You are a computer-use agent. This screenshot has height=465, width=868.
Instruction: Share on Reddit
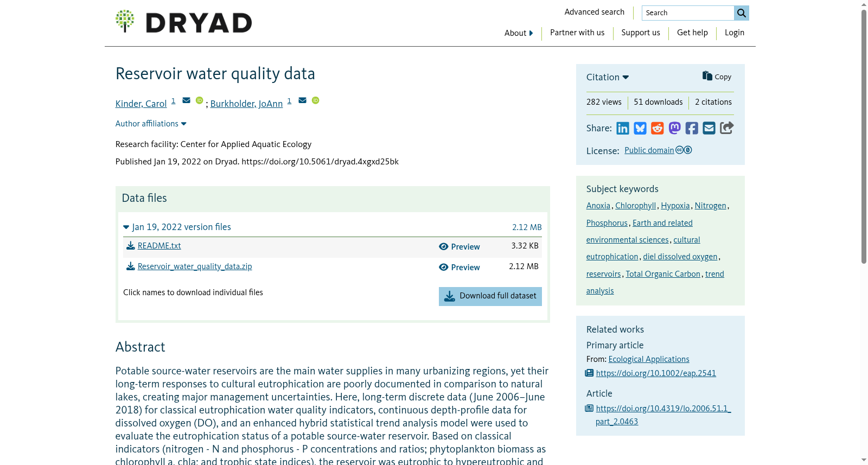point(658,128)
